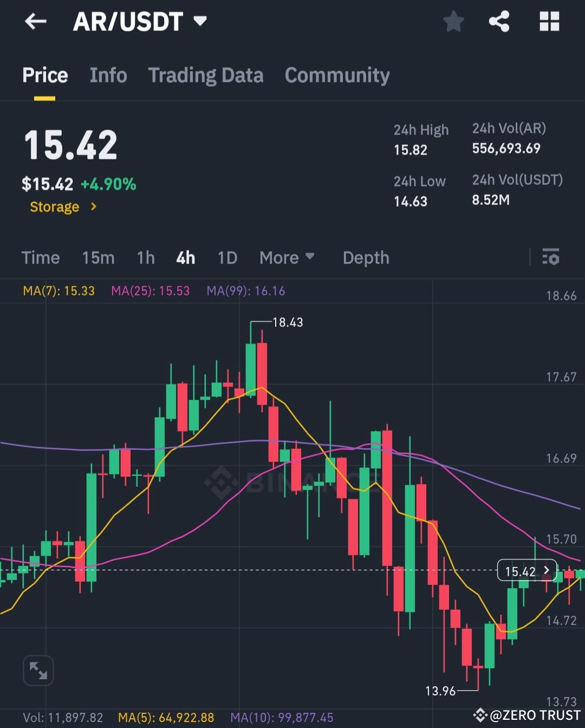Click the MA(7) indicator label
Screen dimensions: 585x728
coord(59,291)
